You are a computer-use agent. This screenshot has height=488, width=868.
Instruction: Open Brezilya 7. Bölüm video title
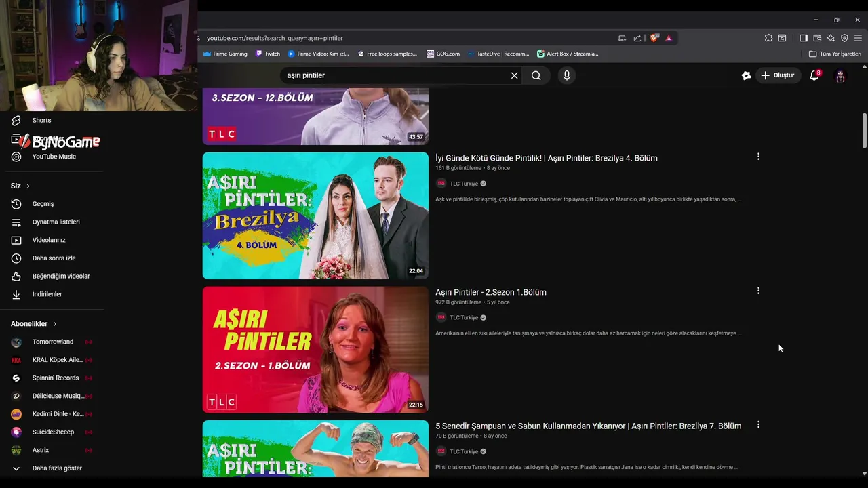pyautogui.click(x=588, y=426)
